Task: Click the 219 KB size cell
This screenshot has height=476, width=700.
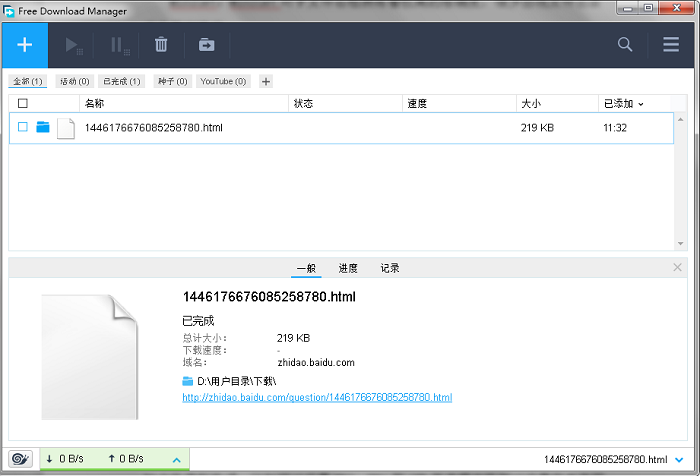Action: [537, 128]
